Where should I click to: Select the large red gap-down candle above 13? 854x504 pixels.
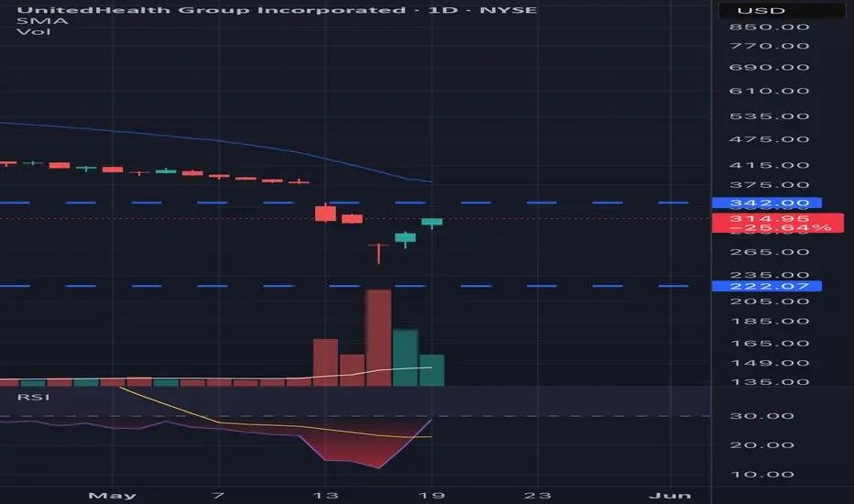click(x=325, y=213)
